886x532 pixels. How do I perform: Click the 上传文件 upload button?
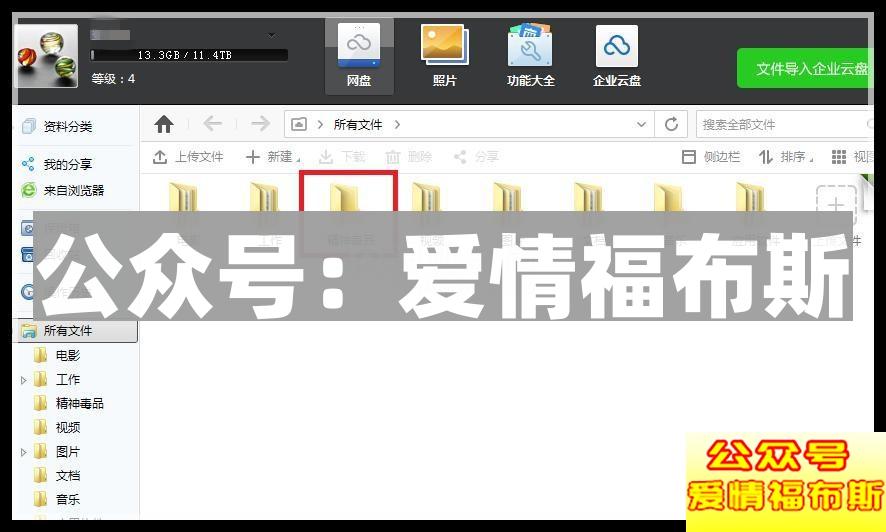pos(188,156)
